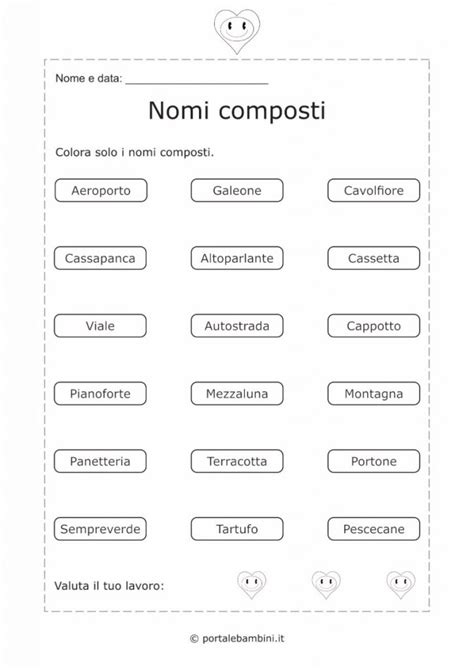Choose the Sempreverde word box

click(x=100, y=529)
